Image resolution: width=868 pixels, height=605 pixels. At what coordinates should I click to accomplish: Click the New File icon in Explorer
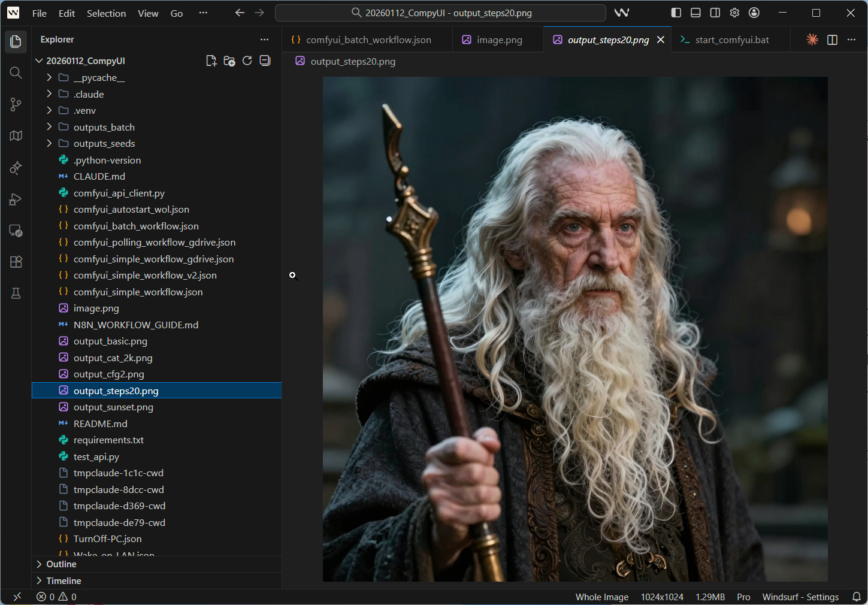211,60
